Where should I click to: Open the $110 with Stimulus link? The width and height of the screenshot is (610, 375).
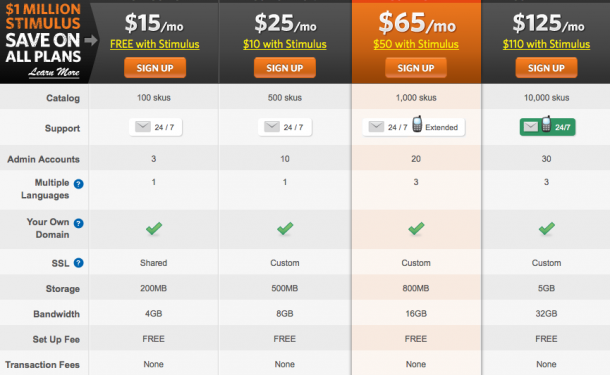point(546,44)
